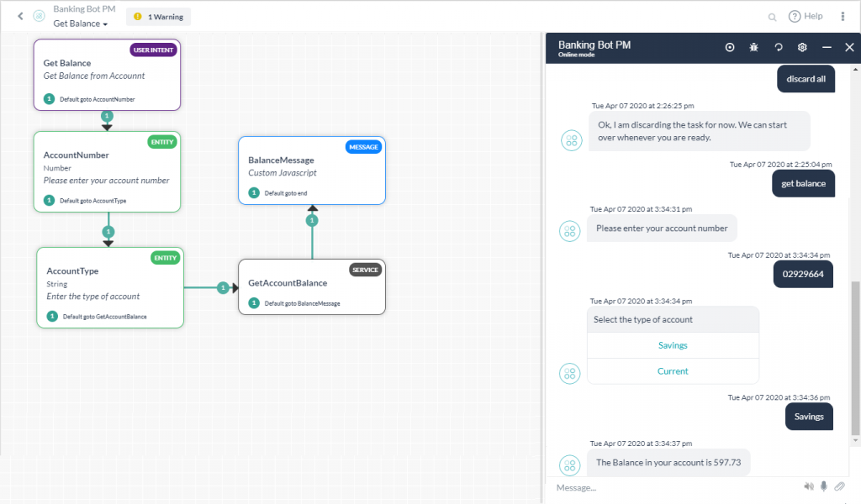This screenshot has width=861, height=504.
Task: Open search from the top bar
Action: point(772,16)
